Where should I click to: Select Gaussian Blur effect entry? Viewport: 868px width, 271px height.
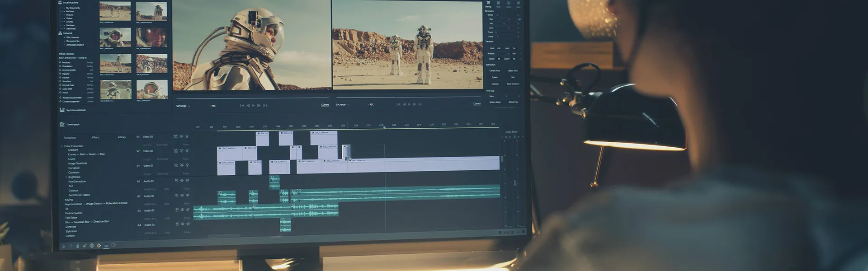coord(82,222)
